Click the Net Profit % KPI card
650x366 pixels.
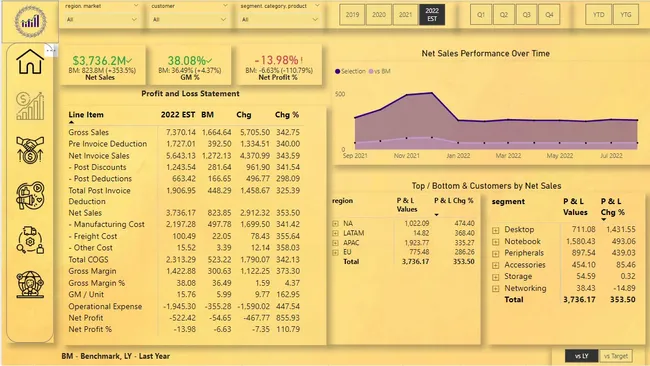coord(279,66)
